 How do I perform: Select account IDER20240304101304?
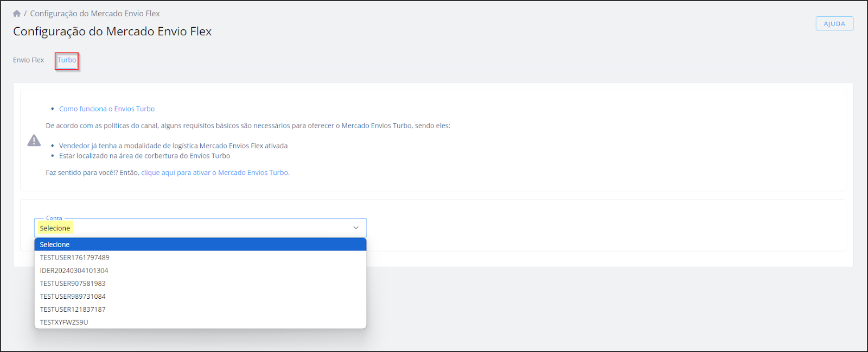coord(200,271)
